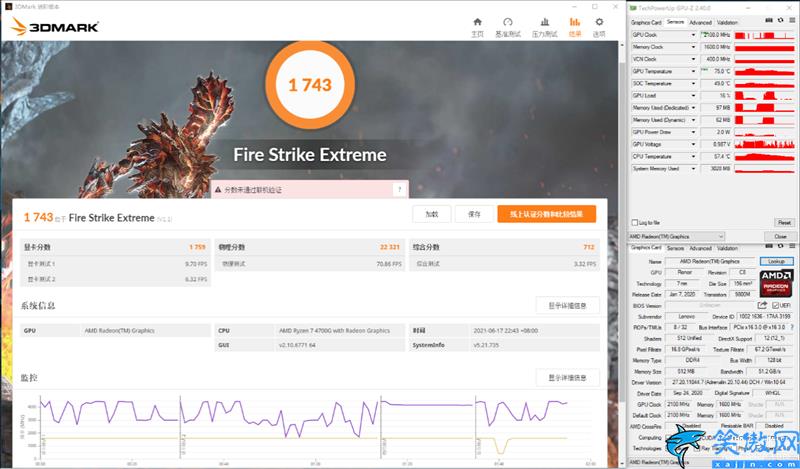The image size is (800, 469).
Task: Click the GPU-Z app icon in title bar
Action: coord(633,8)
